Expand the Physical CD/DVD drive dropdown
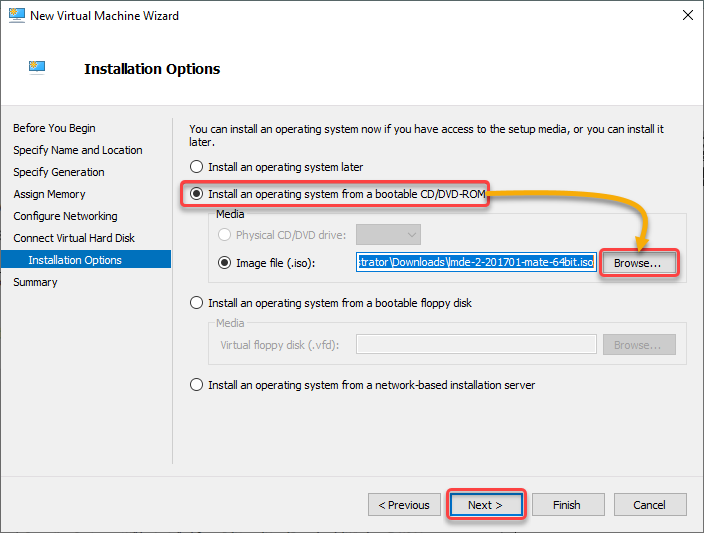This screenshot has width=704, height=533. [x=388, y=234]
